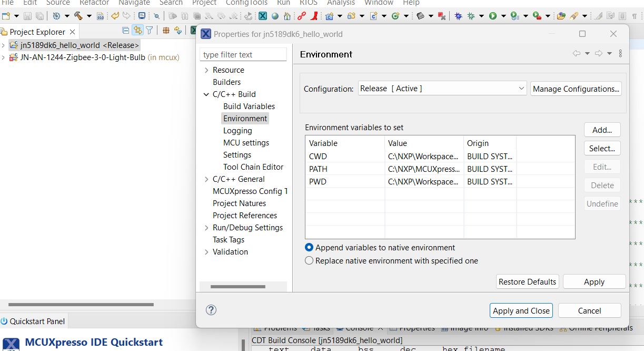Click the green Run button icon

[493, 16]
